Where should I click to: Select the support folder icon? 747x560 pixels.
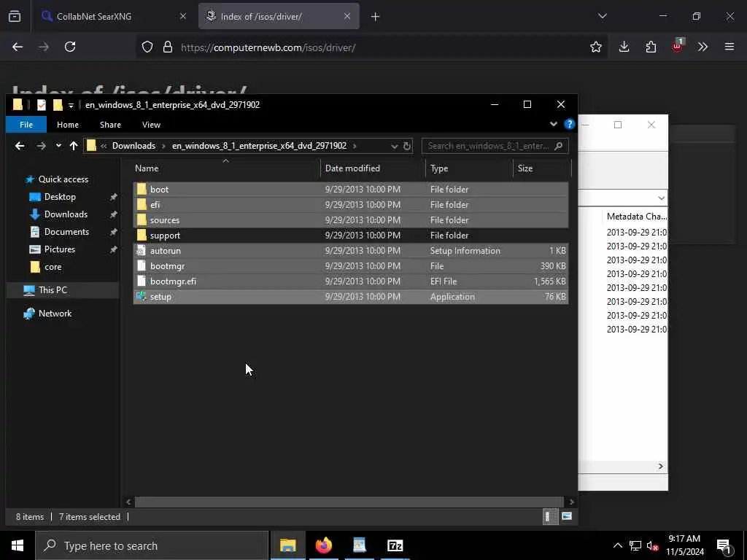[x=141, y=236]
